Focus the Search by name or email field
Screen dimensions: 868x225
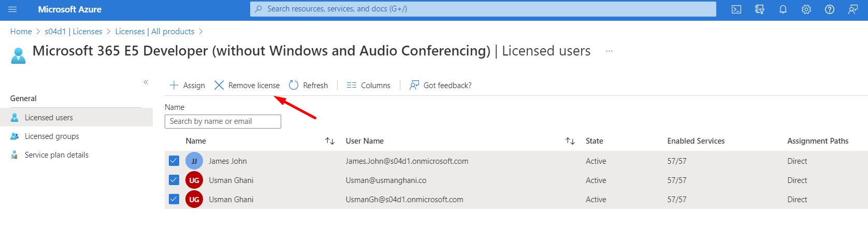(223, 121)
